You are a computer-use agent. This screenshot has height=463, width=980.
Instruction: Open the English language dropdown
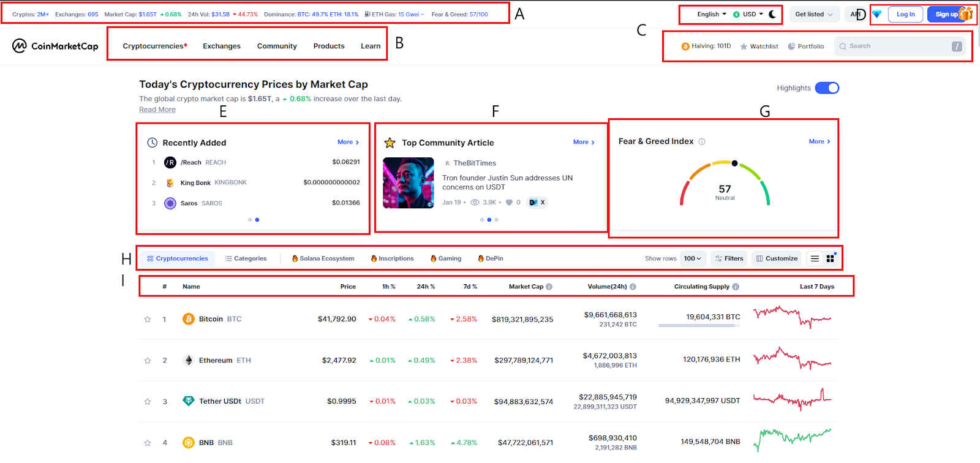click(712, 14)
